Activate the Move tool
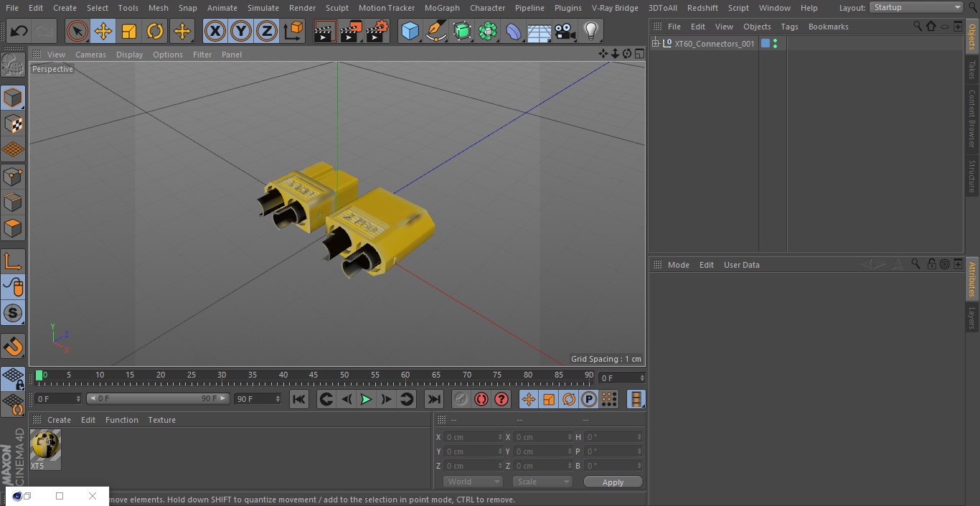The image size is (980, 506). (103, 31)
